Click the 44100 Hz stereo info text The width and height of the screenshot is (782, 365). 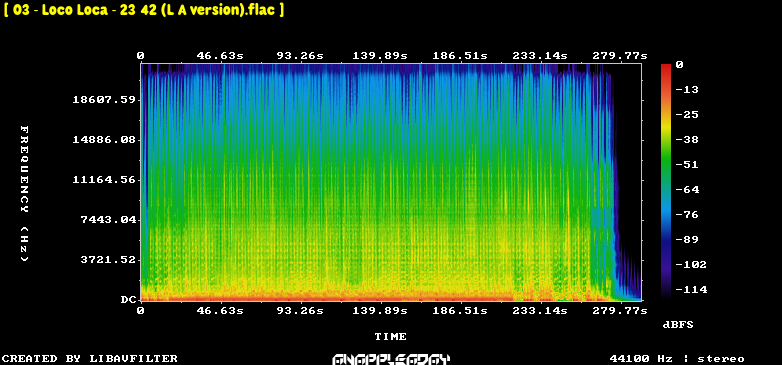(x=677, y=359)
